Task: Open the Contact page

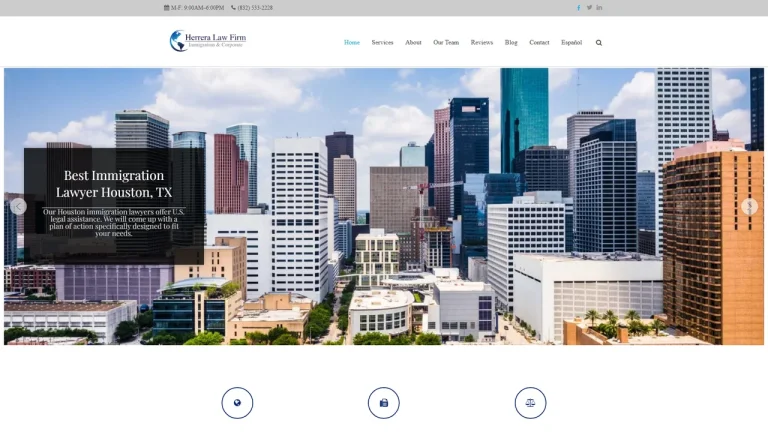Action: point(539,43)
